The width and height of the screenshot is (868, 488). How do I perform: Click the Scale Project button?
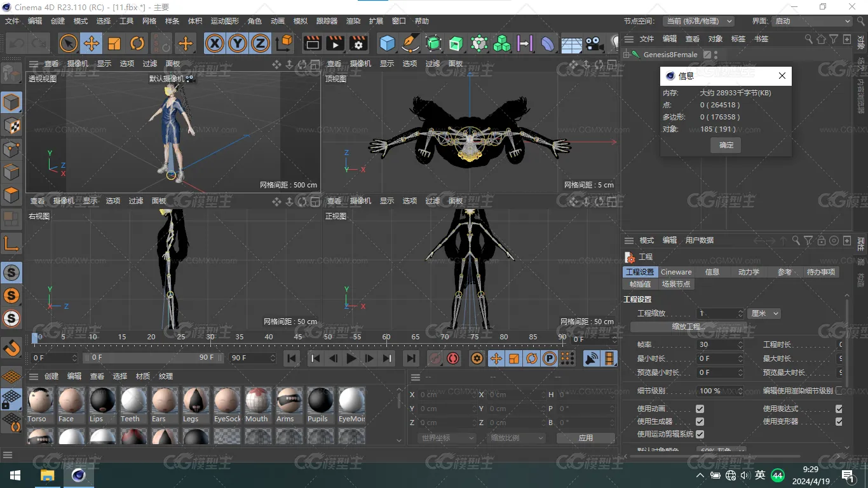coord(688,327)
